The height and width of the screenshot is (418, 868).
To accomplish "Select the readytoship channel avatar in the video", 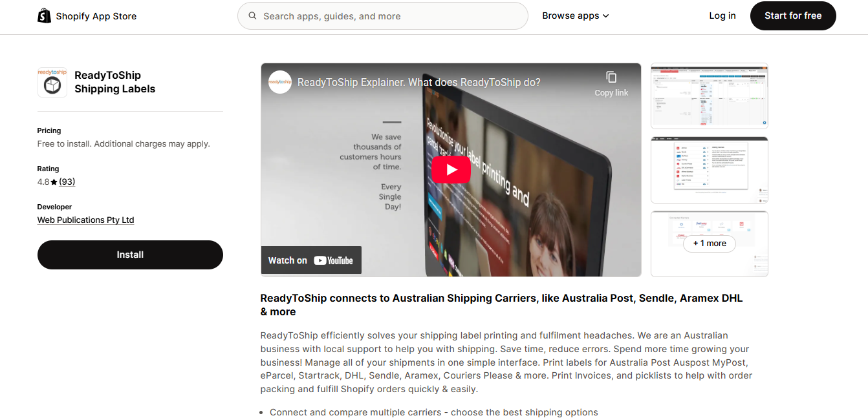I will click(x=279, y=82).
